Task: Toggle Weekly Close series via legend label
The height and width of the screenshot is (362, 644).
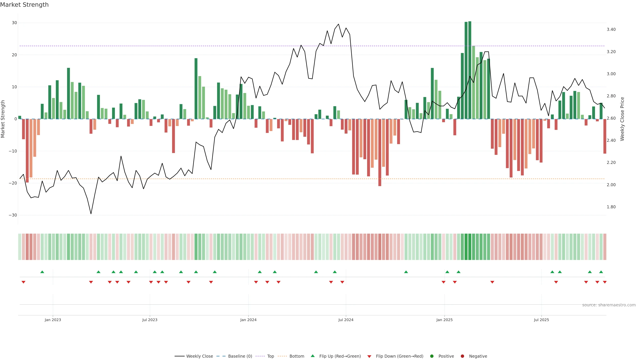Action: click(x=200, y=356)
